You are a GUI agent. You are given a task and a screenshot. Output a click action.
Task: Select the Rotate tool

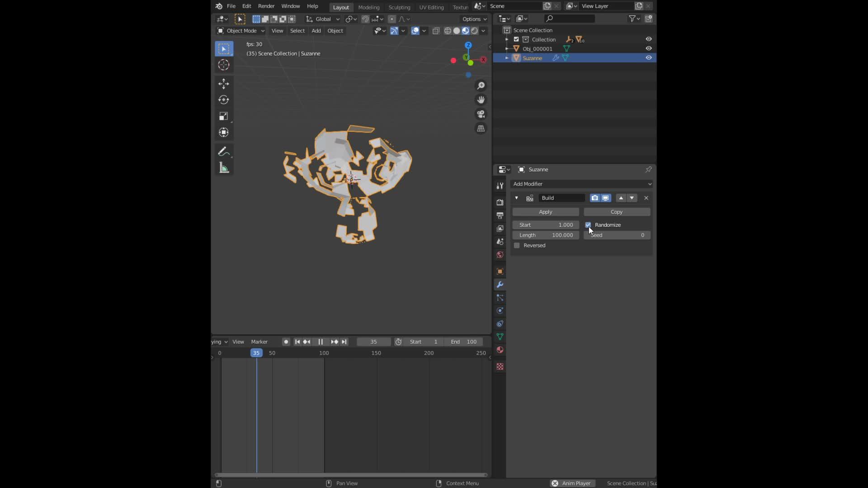224,100
